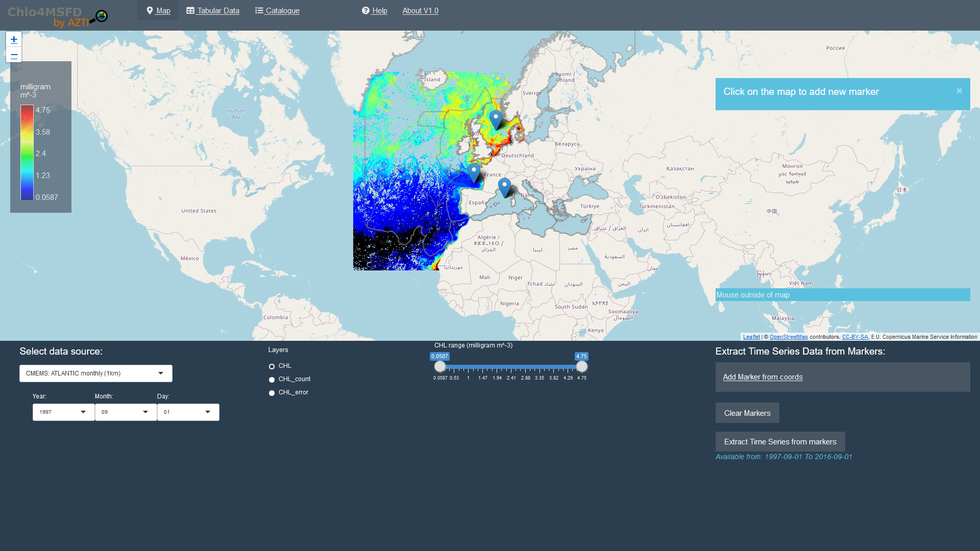Open the Month dropdown showing 09
The image size is (980, 551).
pos(126,412)
